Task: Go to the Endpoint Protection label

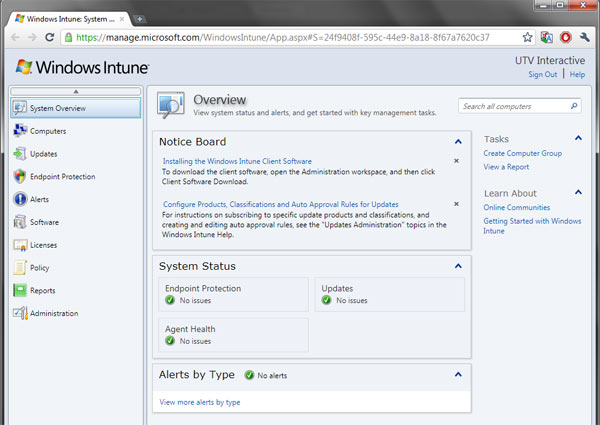Action: [x=63, y=176]
